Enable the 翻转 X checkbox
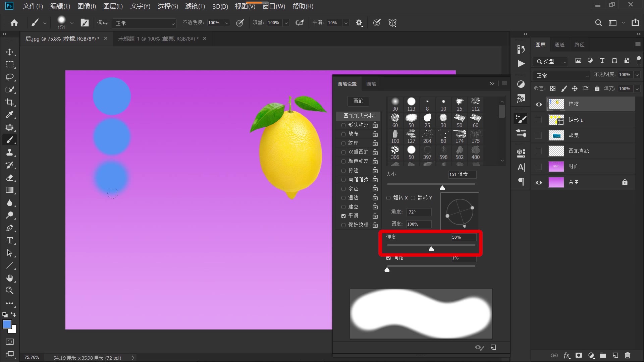 tap(388, 198)
